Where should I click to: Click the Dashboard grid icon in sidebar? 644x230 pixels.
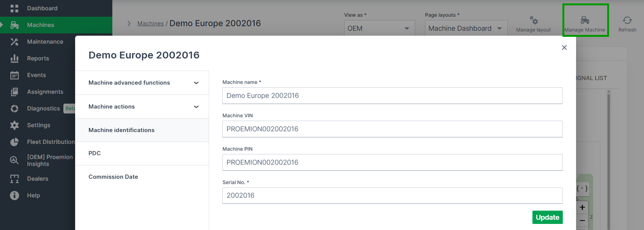14,8
